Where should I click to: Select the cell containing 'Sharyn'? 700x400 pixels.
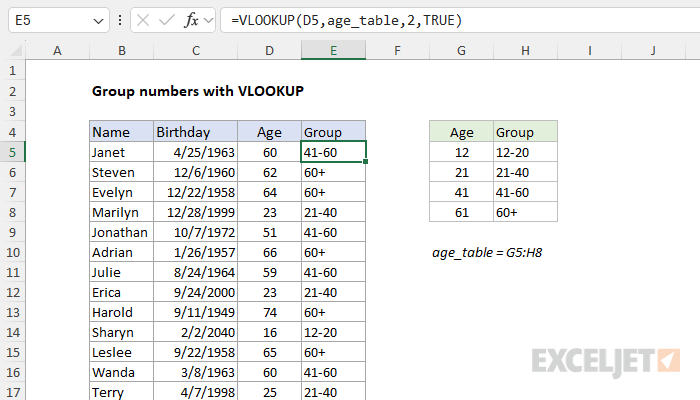[x=121, y=332]
